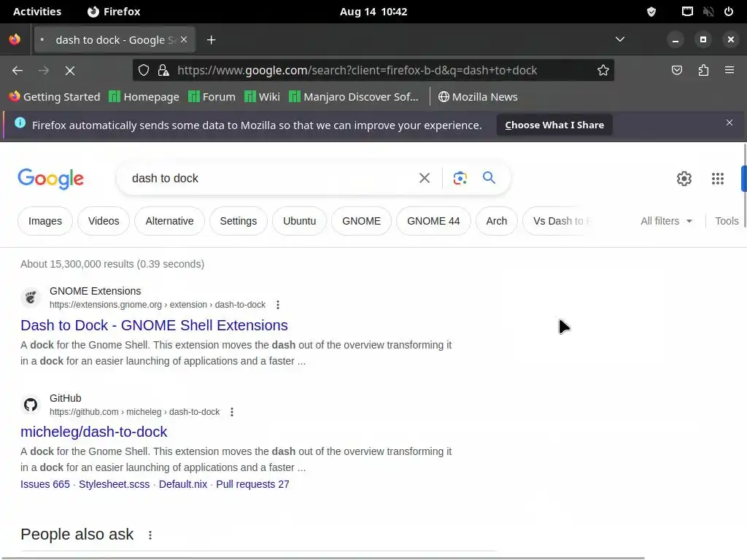The image size is (747, 560).
Task: Click the shield indicator in top bar
Action: [651, 12]
